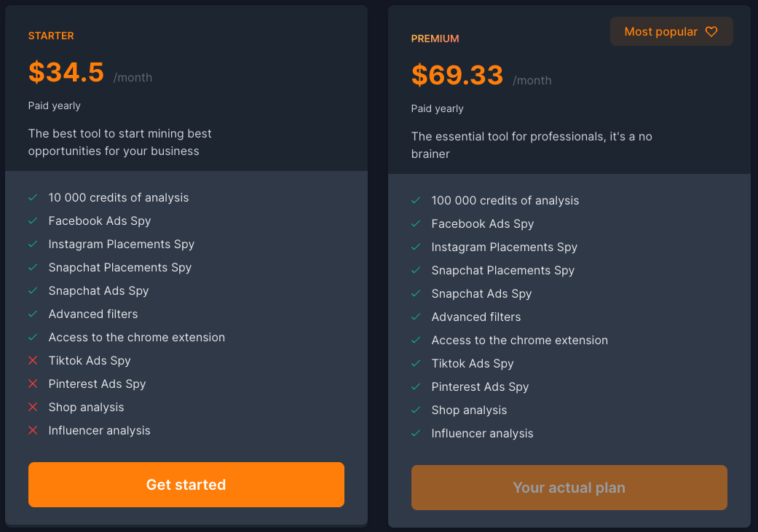
Task: Click the $34.5 Starter price
Action: pyautogui.click(x=66, y=72)
